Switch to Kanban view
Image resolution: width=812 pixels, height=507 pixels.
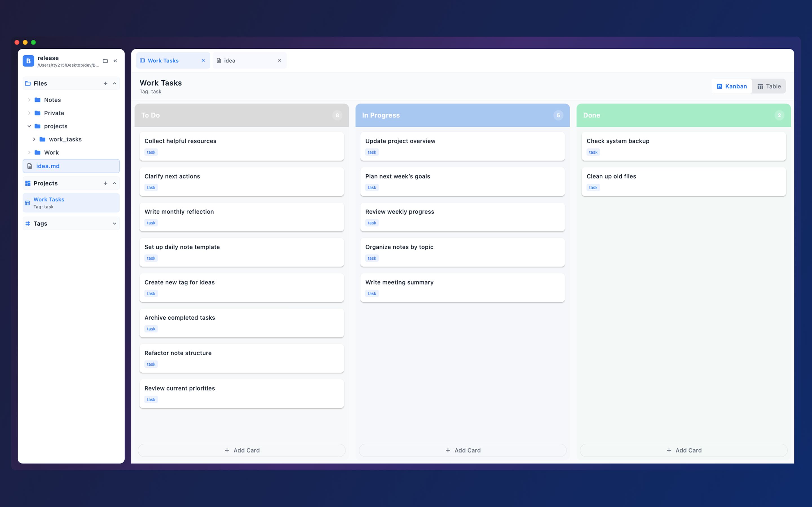(731, 86)
